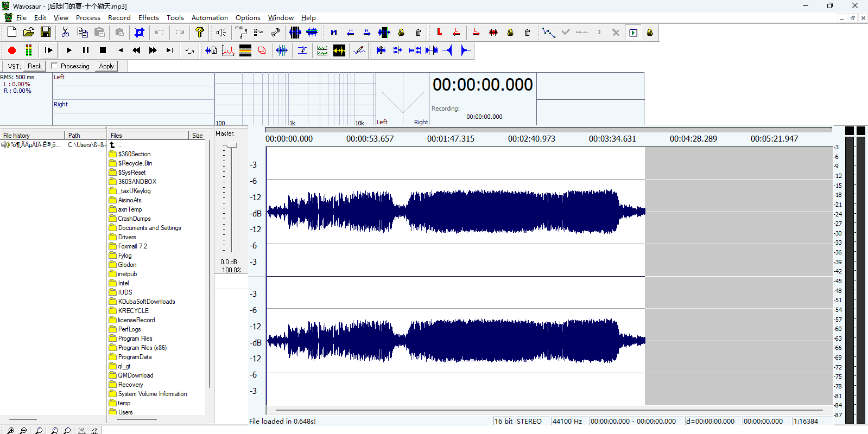Toggle the input level meter icon
868x434 pixels.
[x=29, y=50]
